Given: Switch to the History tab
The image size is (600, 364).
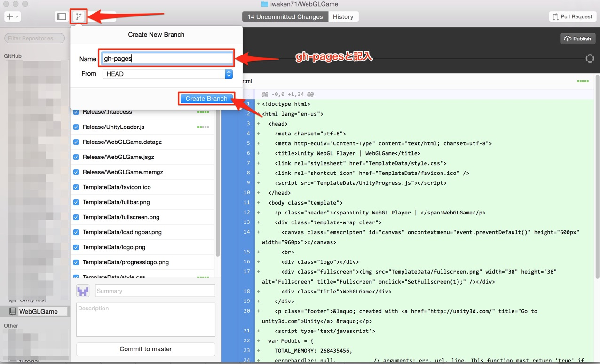Looking at the screenshot, I should coord(343,16).
